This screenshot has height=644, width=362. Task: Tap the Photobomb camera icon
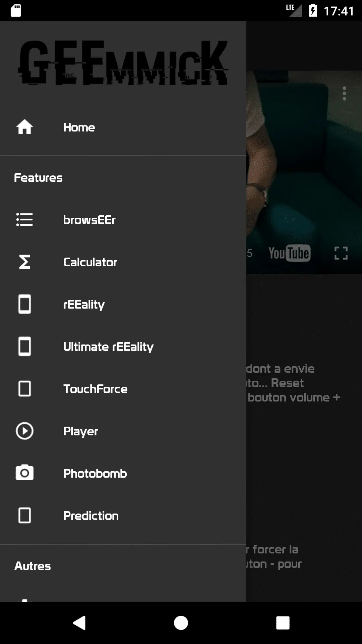click(x=24, y=473)
